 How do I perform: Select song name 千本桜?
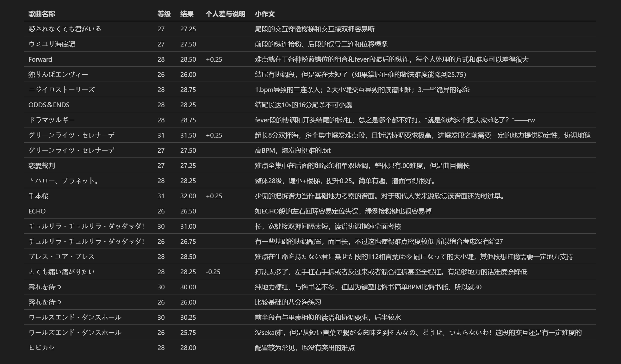pyautogui.click(x=39, y=196)
